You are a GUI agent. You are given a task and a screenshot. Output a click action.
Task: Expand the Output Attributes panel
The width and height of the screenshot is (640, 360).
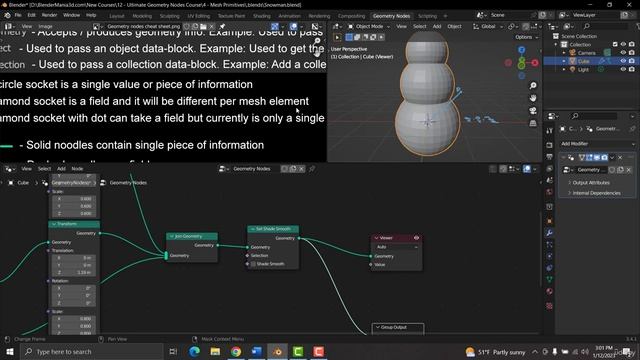pyautogui.click(x=591, y=182)
